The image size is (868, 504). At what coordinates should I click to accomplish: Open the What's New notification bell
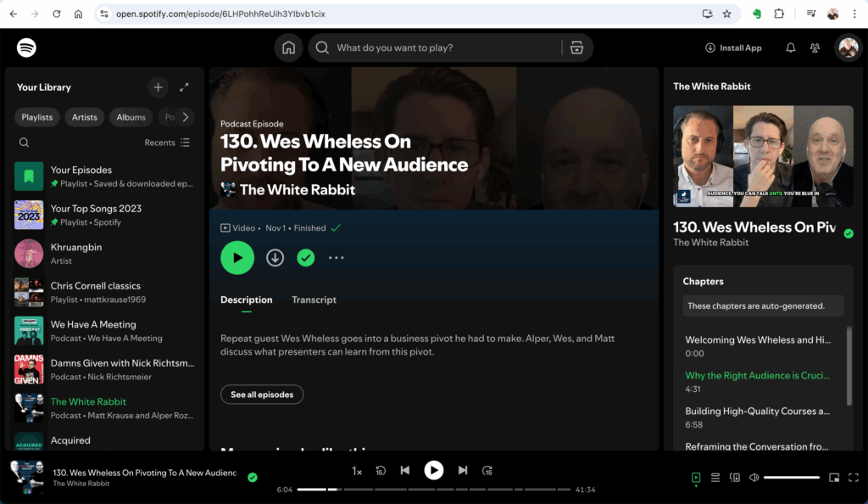(790, 48)
